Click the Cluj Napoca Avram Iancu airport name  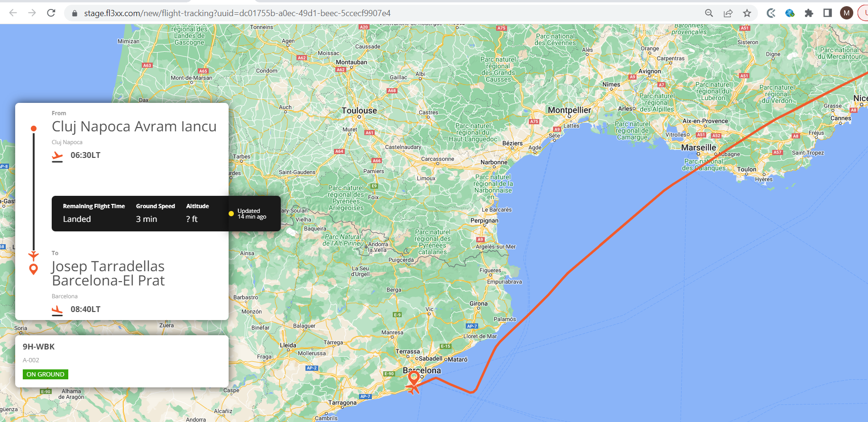click(x=134, y=127)
